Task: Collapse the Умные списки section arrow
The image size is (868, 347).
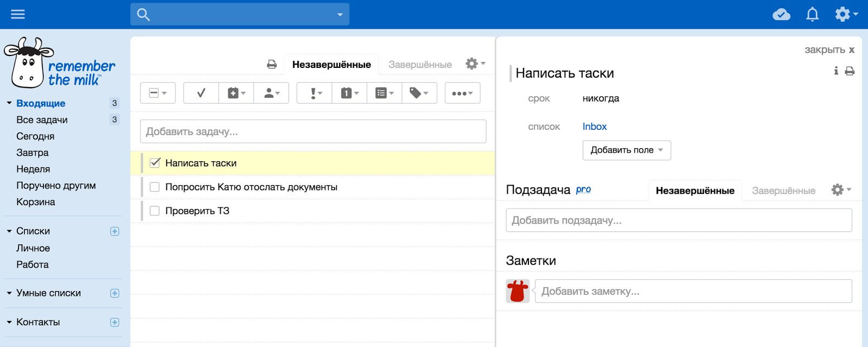Action: coord(9,293)
